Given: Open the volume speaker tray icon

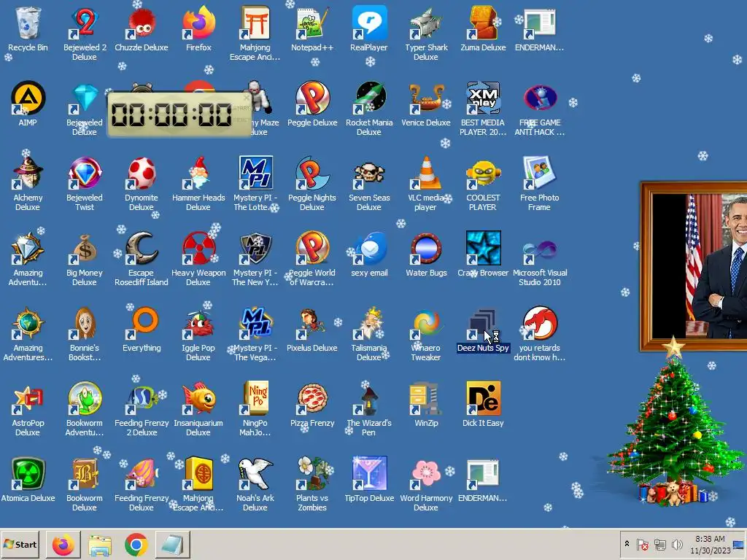Looking at the screenshot, I should 677,544.
